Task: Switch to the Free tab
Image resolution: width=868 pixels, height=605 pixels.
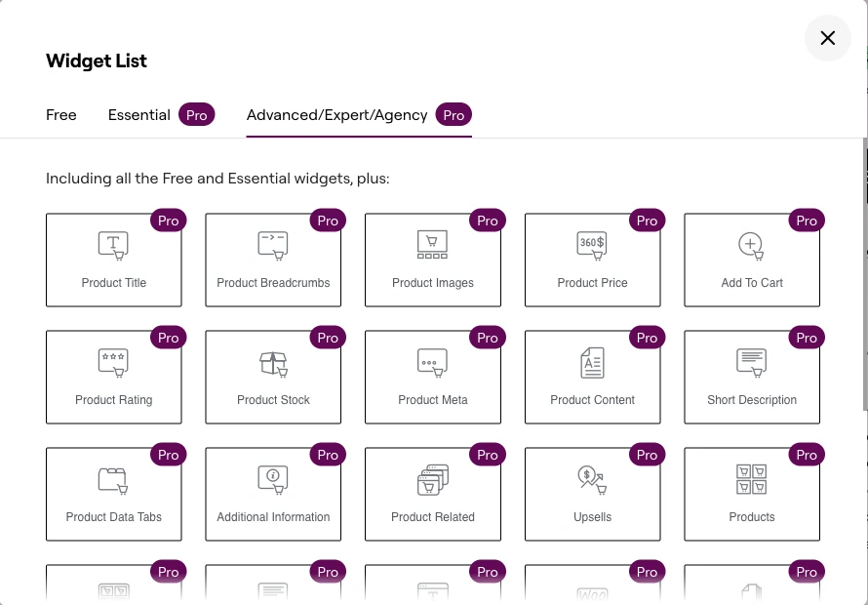Action: click(x=61, y=115)
